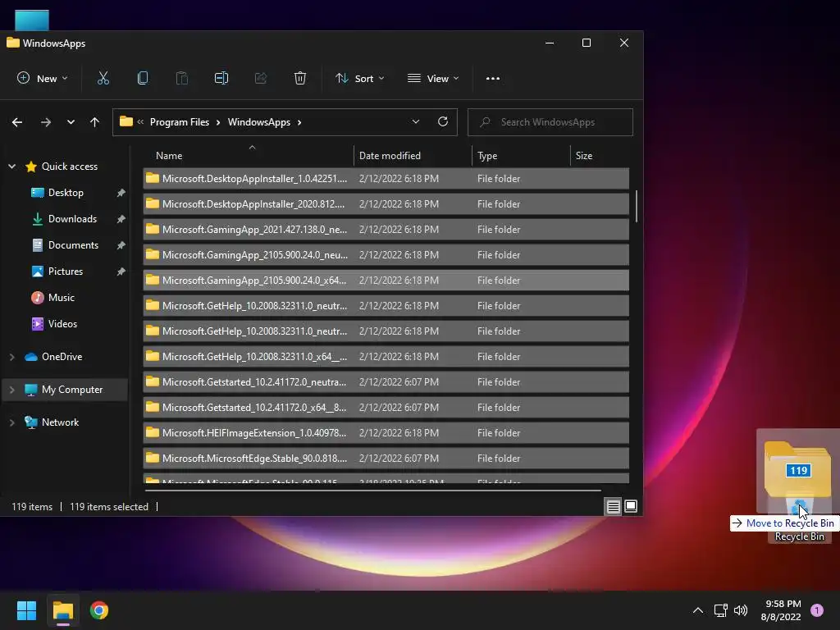
Task: Select Microsoft.HEIFImageExtension folder
Action: [x=386, y=433]
